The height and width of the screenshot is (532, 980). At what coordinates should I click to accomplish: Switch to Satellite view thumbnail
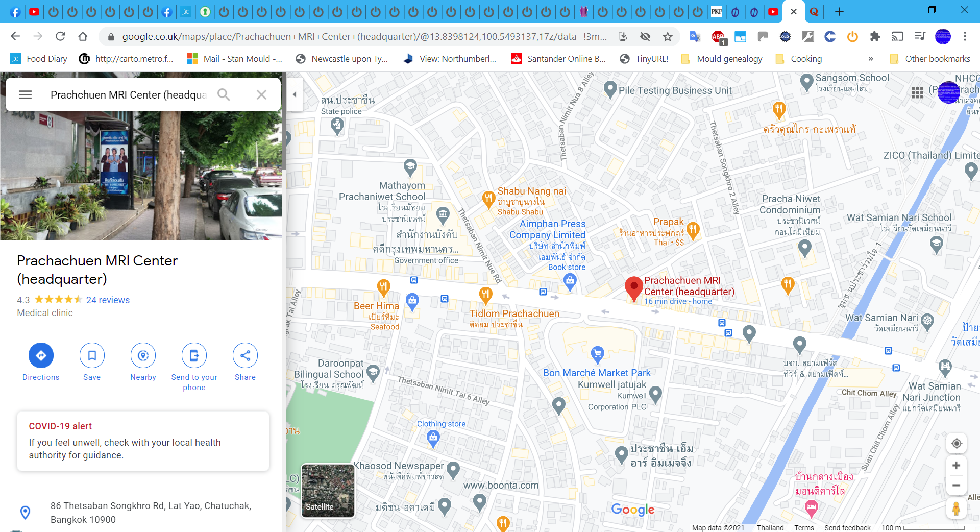(328, 490)
